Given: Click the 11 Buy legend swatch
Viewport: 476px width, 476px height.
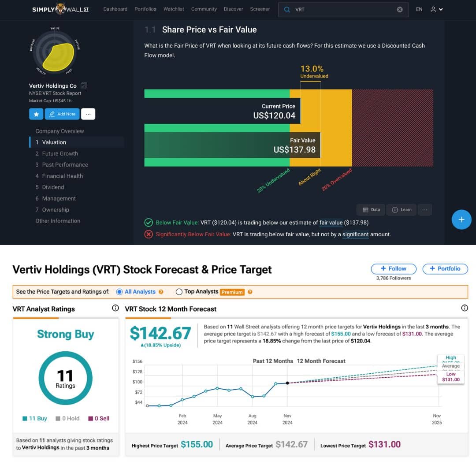Looking at the screenshot, I should click(25, 419).
